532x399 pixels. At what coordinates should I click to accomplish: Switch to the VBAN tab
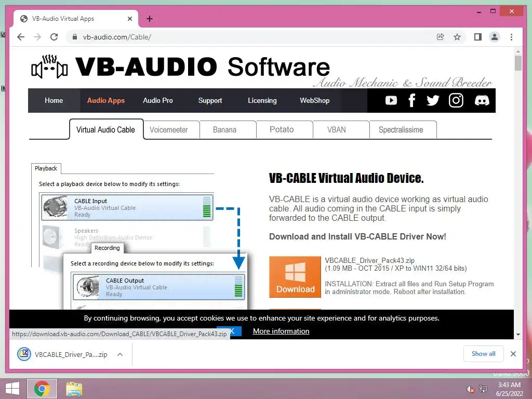click(x=341, y=129)
